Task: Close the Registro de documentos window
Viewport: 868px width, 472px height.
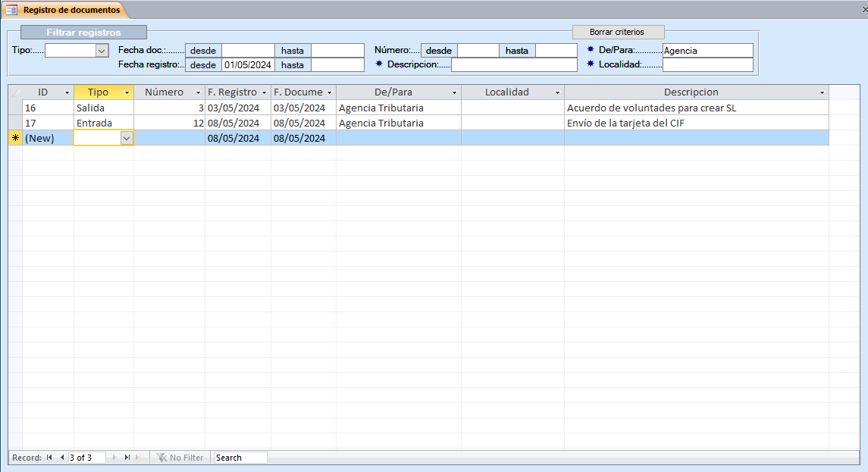Action: coord(861,11)
